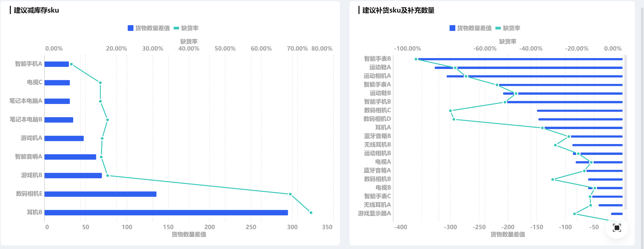The width and height of the screenshot is (644, 249).
Task: Toggle 缺货率 legend in the left chart
Action: coord(186,28)
